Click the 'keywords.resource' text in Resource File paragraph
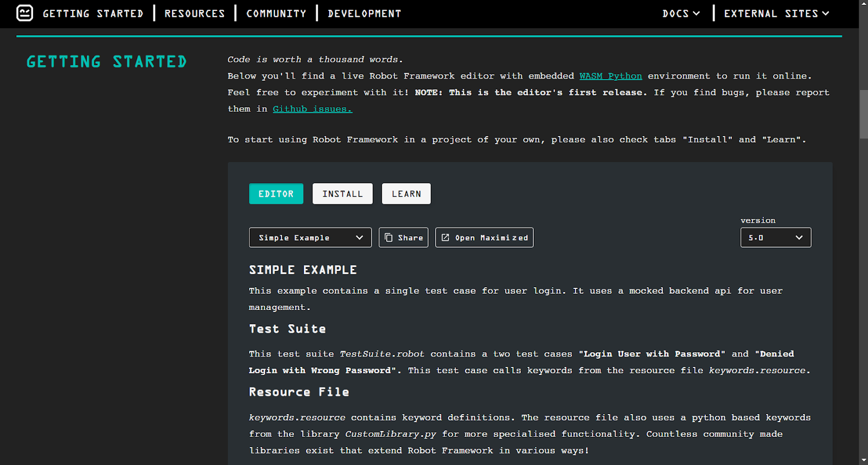Screen dimensions: 868x465 click(x=297, y=418)
